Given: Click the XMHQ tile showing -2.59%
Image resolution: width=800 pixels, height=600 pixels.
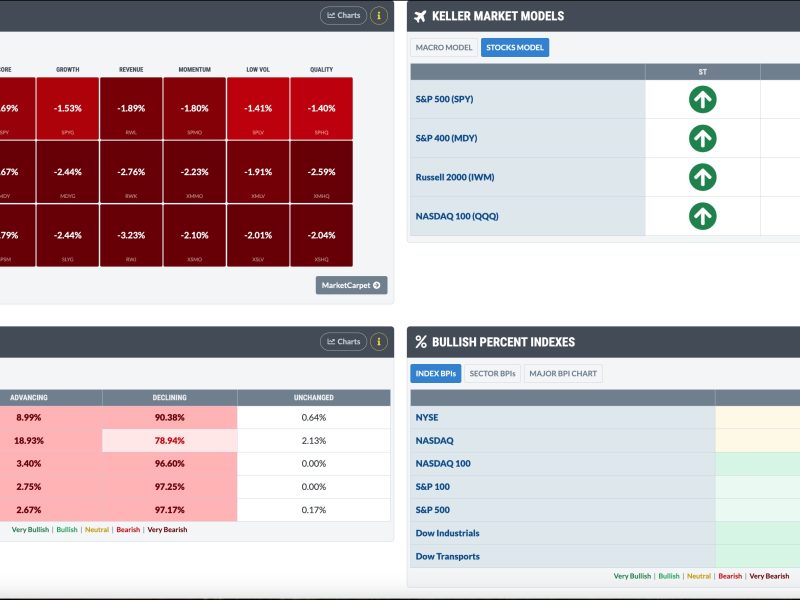Looking at the screenshot, I should coord(321,172).
